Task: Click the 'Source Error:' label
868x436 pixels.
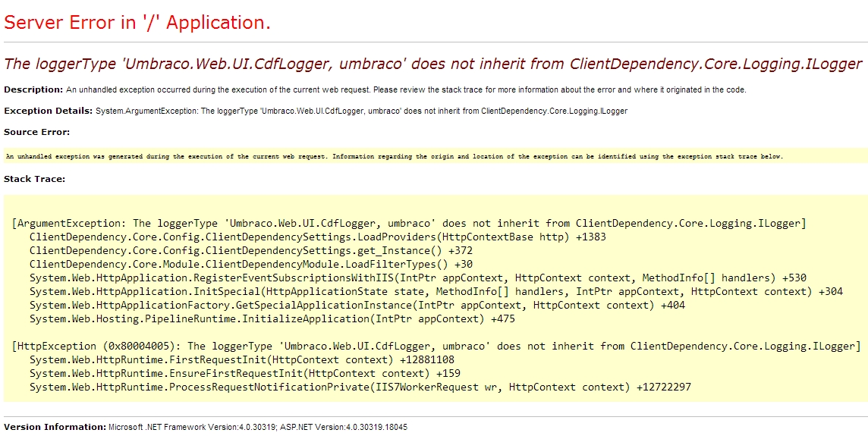Action: [37, 132]
